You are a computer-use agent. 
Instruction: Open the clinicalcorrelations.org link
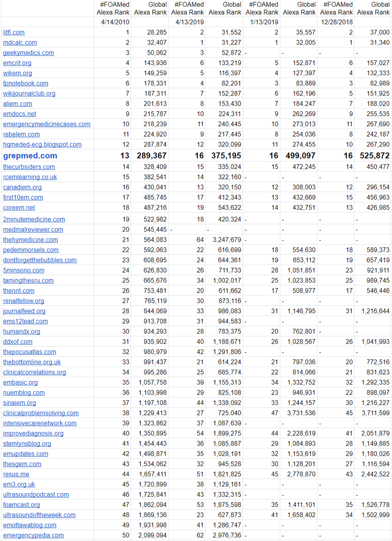point(35,372)
